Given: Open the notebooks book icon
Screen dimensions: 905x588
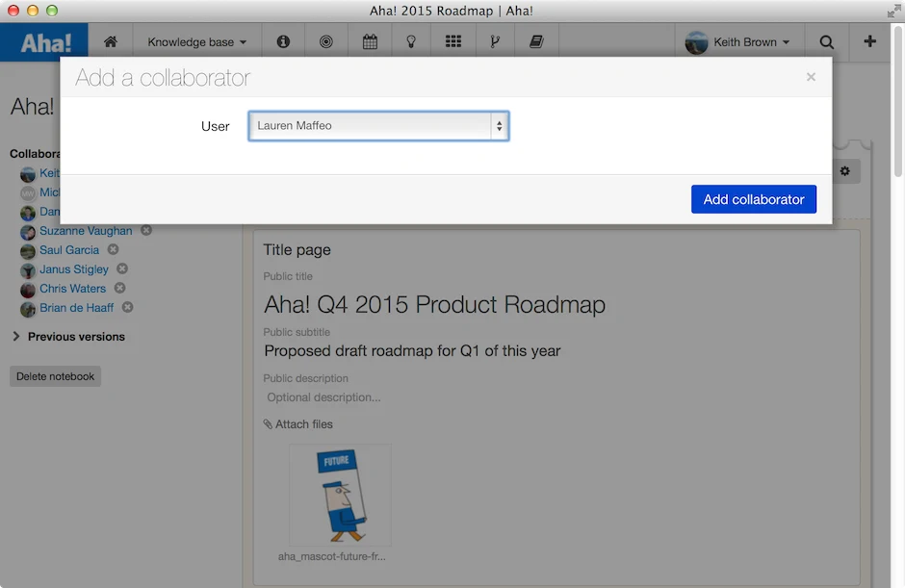Looking at the screenshot, I should pyautogui.click(x=536, y=41).
